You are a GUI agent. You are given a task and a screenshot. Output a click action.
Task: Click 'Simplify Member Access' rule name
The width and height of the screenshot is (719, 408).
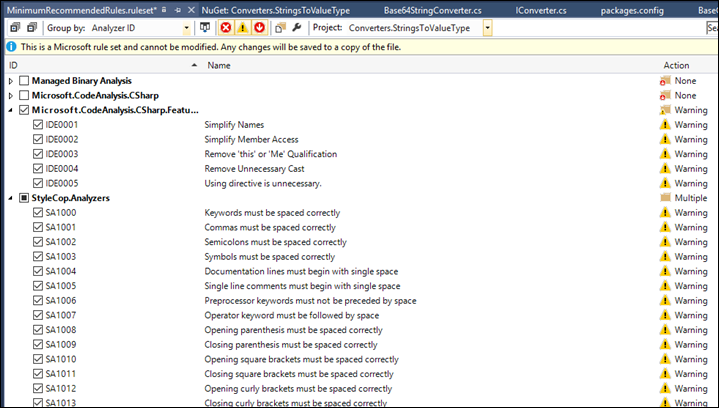coord(251,139)
